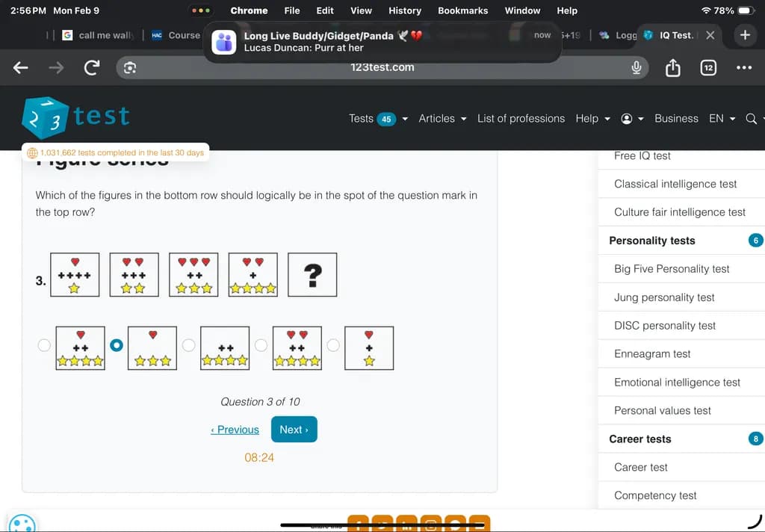The width and height of the screenshot is (765, 532).
Task: Open the three-dot browser menu
Action: click(744, 67)
